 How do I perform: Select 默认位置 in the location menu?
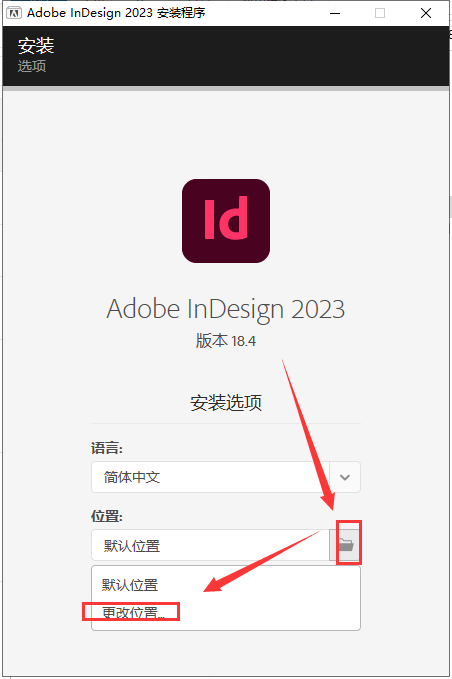[x=130, y=585]
